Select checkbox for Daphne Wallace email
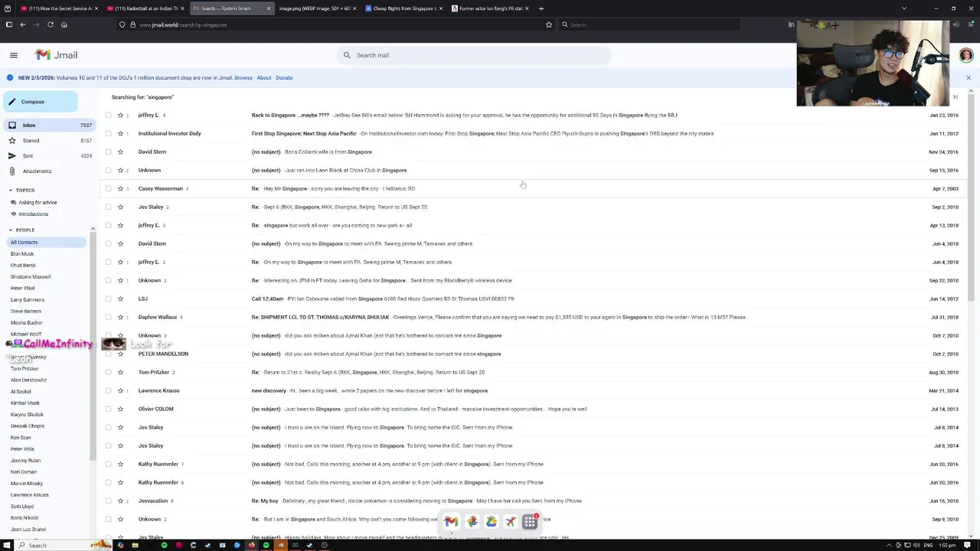The image size is (980, 551). tap(108, 317)
